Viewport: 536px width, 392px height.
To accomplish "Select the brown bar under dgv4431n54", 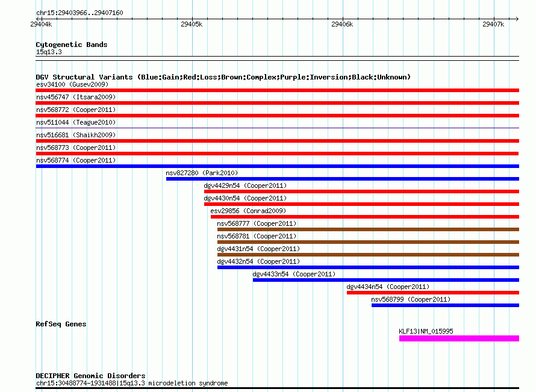I will point(368,255).
